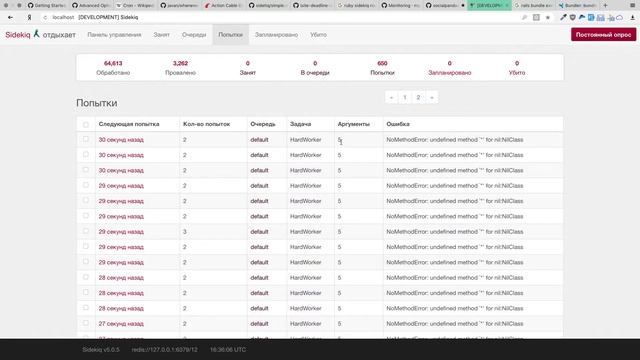
Task: Click the Убито stat in summary bar
Action: click(517, 68)
